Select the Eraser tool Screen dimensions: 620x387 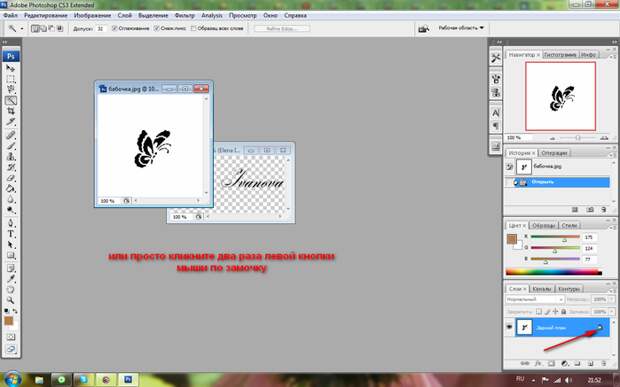(11, 178)
